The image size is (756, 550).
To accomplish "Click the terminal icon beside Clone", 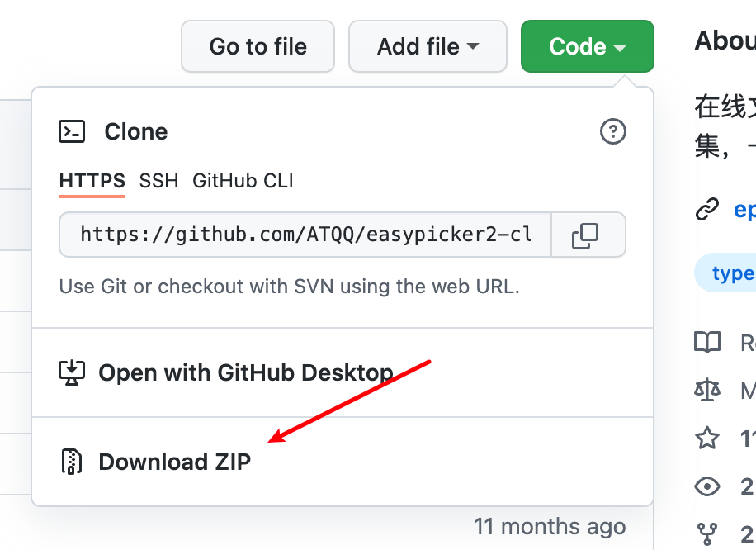I will pos(72,131).
